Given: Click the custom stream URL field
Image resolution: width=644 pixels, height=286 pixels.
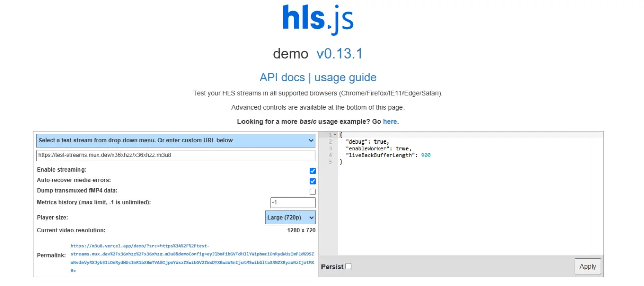Looking at the screenshot, I should (x=176, y=155).
